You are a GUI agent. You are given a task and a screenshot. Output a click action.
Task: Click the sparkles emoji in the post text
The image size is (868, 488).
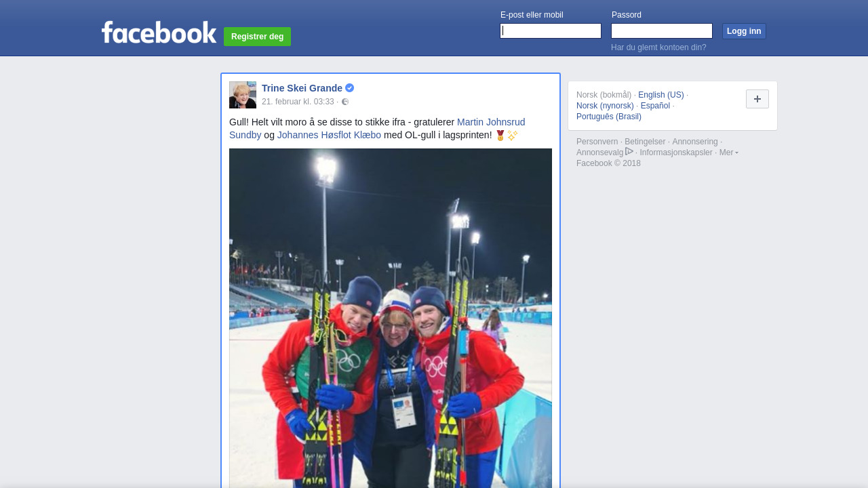(513, 136)
